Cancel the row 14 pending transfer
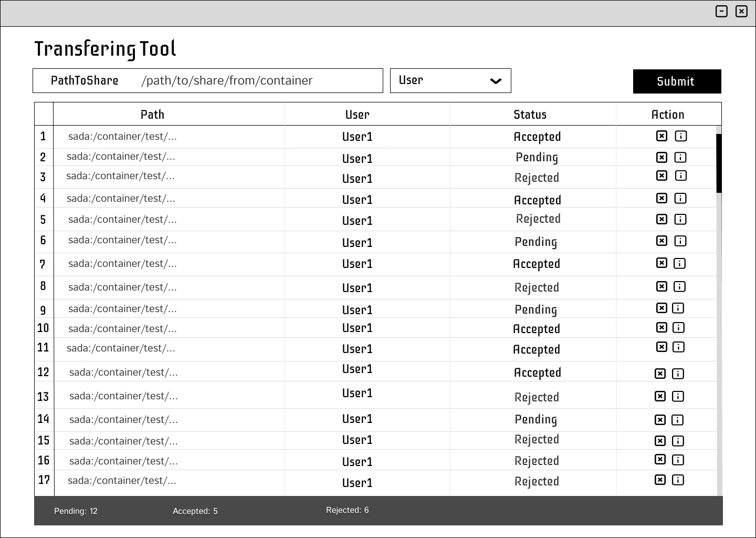The height and width of the screenshot is (538, 756). pos(660,420)
